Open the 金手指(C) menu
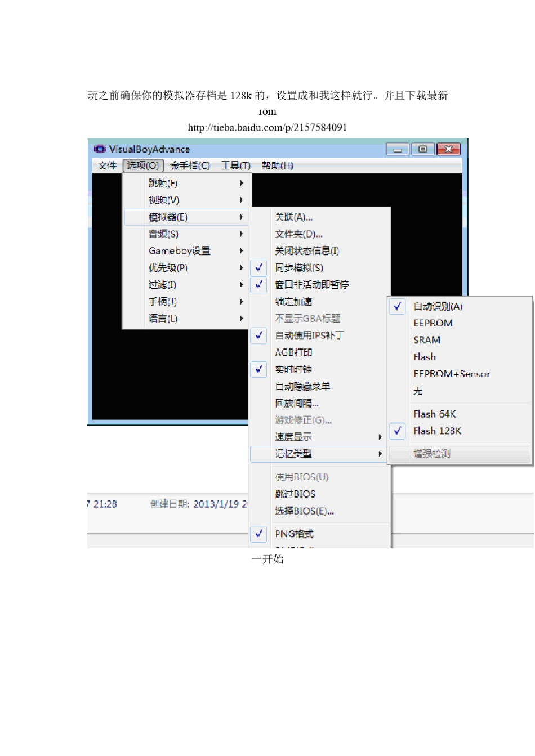Image resolution: width=535 pixels, height=756 pixels. click(190, 165)
